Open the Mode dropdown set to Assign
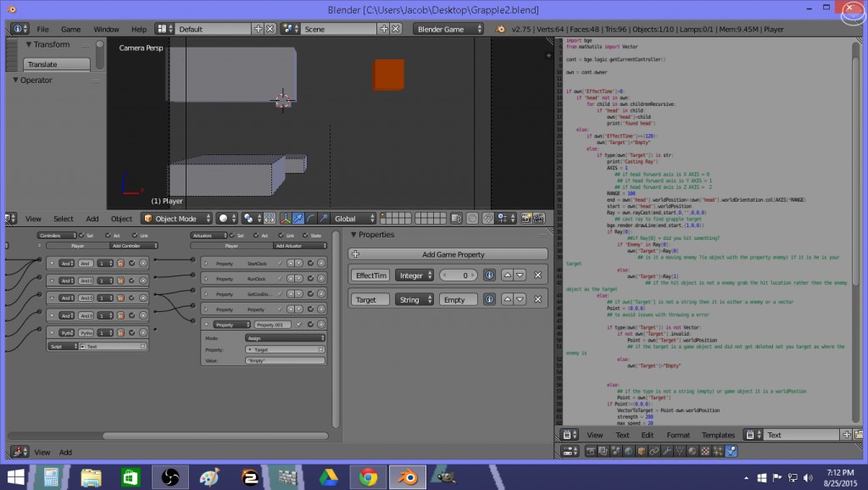Viewport: 868px width, 490px height. (286, 338)
